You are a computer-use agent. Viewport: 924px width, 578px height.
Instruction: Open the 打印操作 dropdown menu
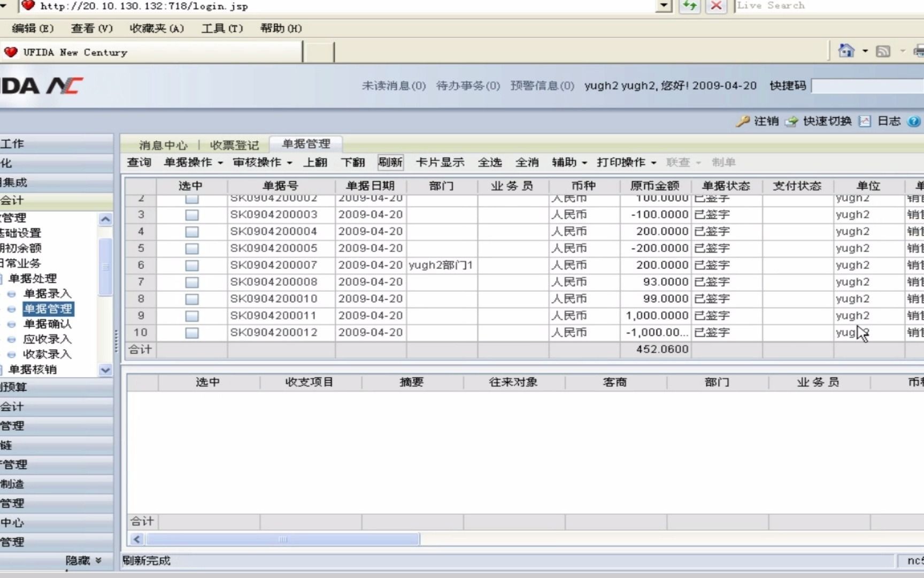tap(627, 162)
